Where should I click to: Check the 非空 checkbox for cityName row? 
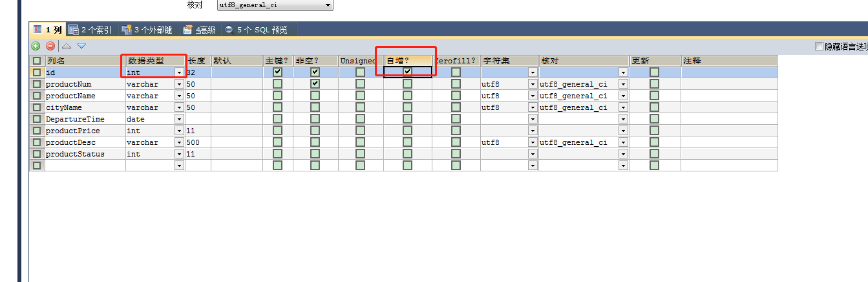click(x=315, y=107)
